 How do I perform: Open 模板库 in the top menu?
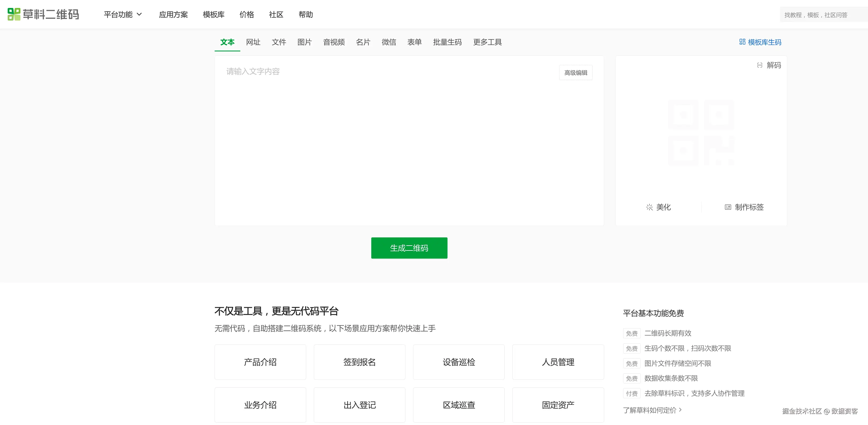click(x=214, y=15)
